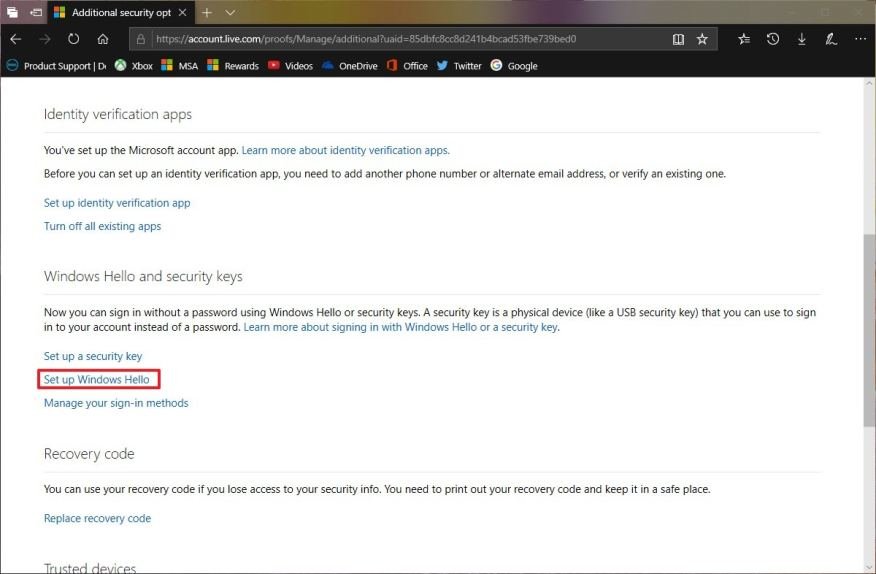
Task: Click Replace recovery code link
Action: 97,518
